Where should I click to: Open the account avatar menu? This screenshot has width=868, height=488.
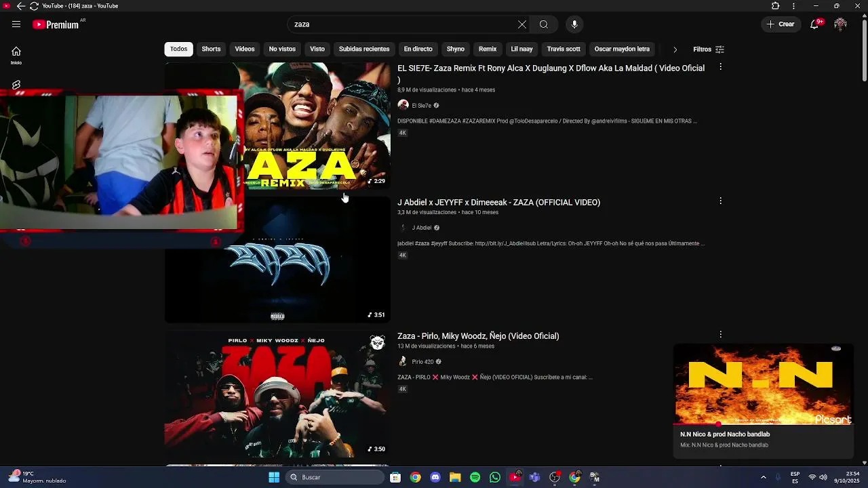pyautogui.click(x=841, y=24)
